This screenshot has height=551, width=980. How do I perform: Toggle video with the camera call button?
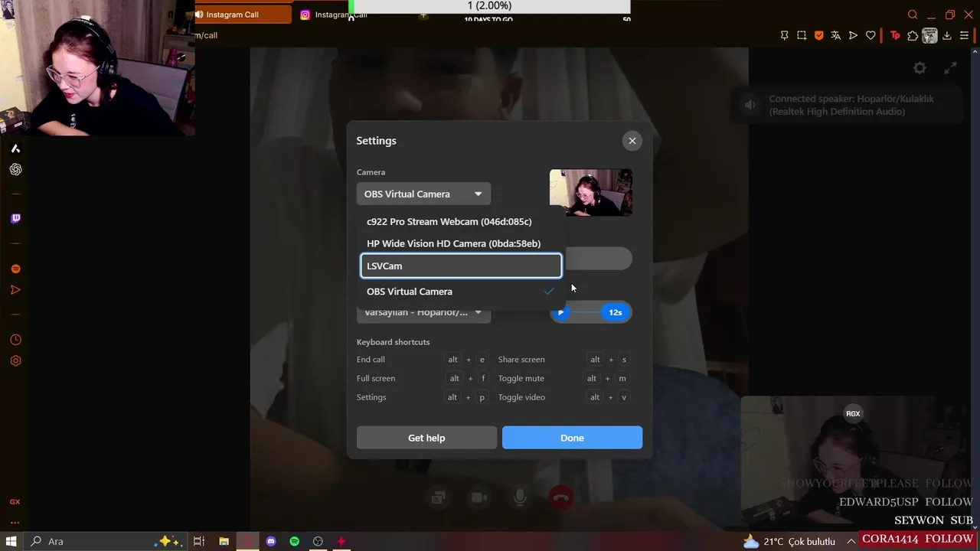tap(479, 498)
